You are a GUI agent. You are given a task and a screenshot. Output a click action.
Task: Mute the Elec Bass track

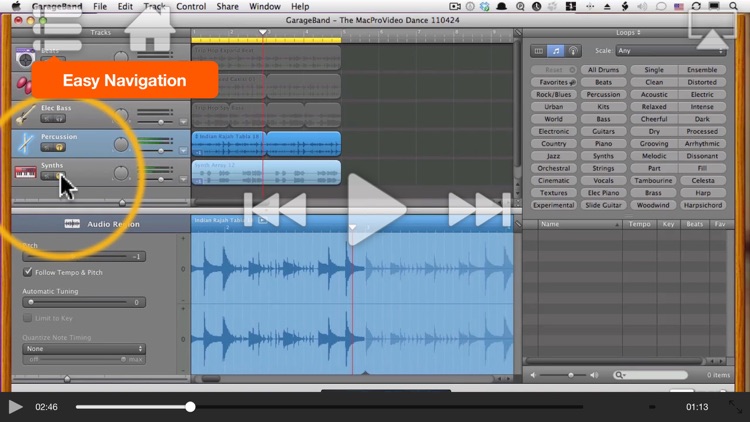[x=47, y=119]
